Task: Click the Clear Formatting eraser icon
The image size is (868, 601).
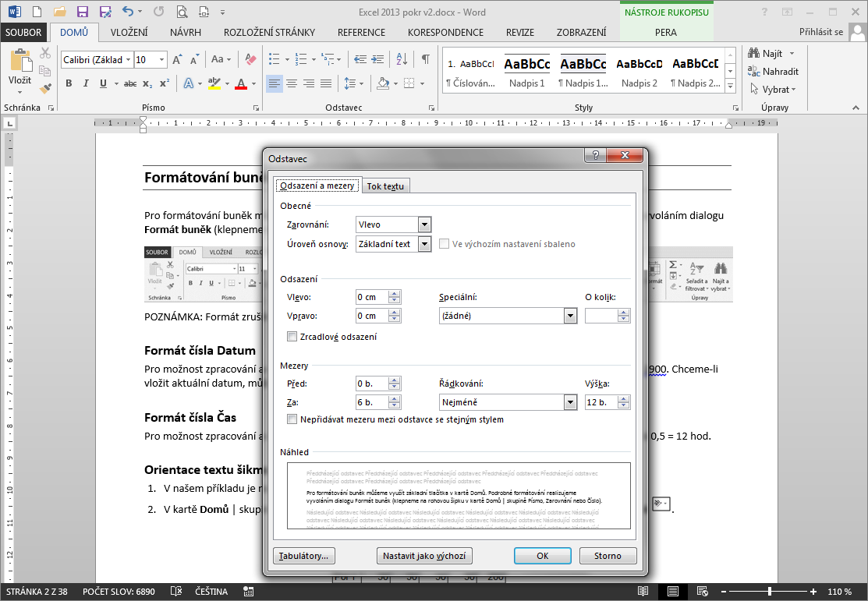Action: pyautogui.click(x=251, y=58)
